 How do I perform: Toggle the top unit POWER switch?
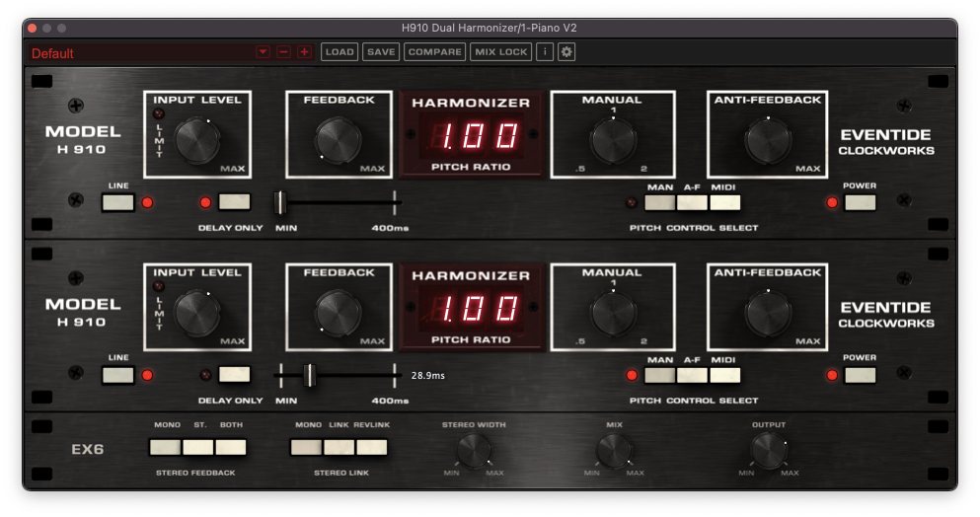click(860, 202)
